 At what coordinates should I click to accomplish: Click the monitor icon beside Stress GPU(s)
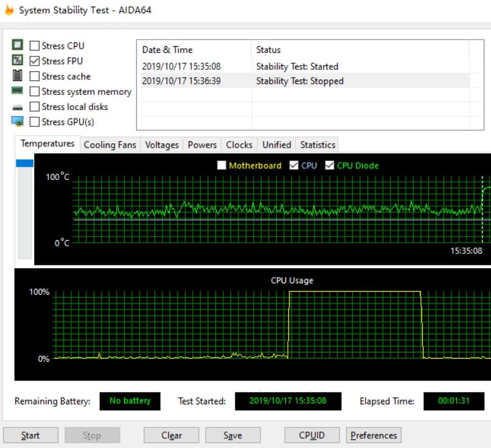(x=18, y=121)
